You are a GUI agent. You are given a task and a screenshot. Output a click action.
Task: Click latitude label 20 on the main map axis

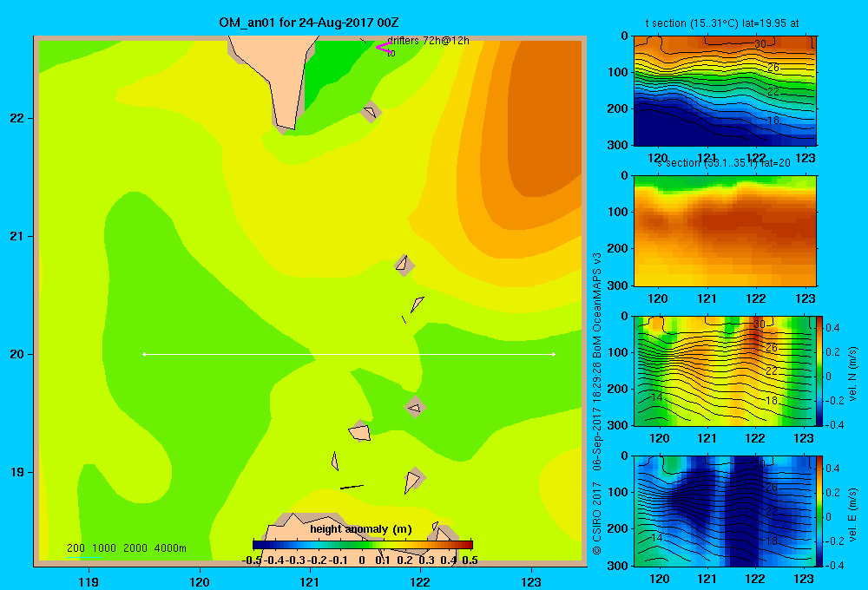(x=16, y=354)
